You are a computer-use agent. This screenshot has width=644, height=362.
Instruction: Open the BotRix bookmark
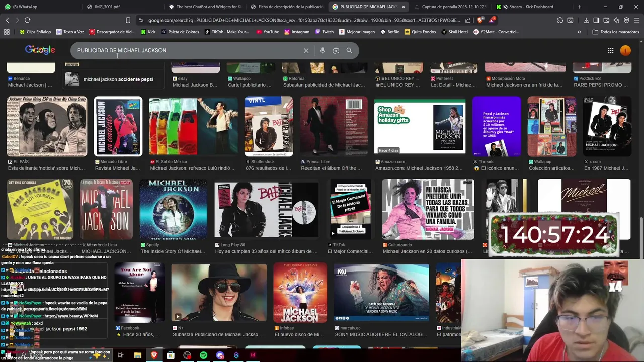pyautogui.click(x=389, y=32)
